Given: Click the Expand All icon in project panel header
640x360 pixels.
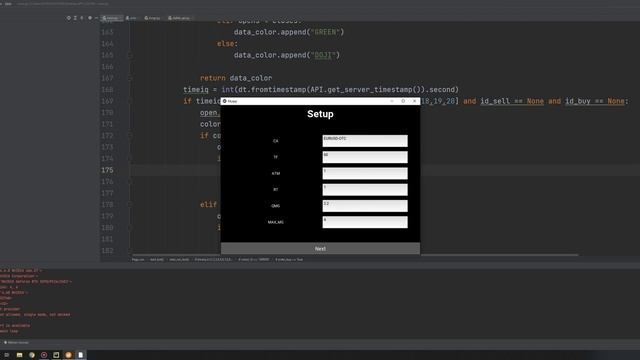Looking at the screenshot, I should click(x=75, y=18).
